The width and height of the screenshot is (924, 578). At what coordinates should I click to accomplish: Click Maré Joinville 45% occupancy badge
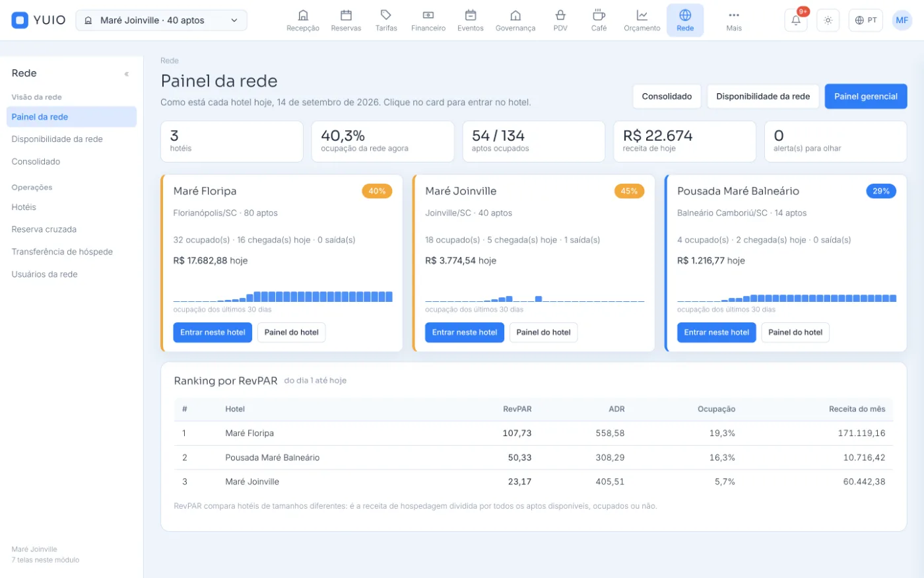[629, 192]
